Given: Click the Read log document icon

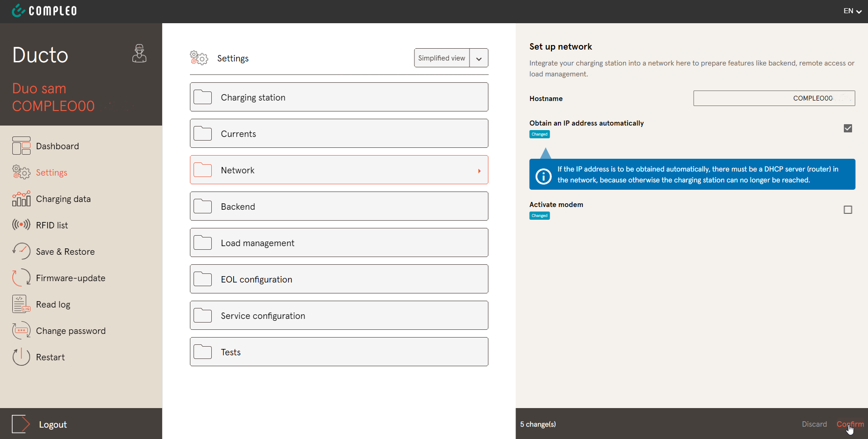Looking at the screenshot, I should 21,304.
